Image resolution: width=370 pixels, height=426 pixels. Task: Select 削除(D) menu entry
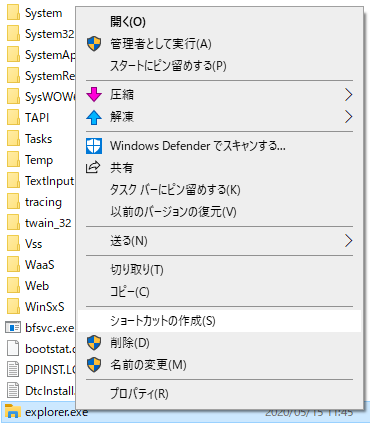[x=219, y=343]
